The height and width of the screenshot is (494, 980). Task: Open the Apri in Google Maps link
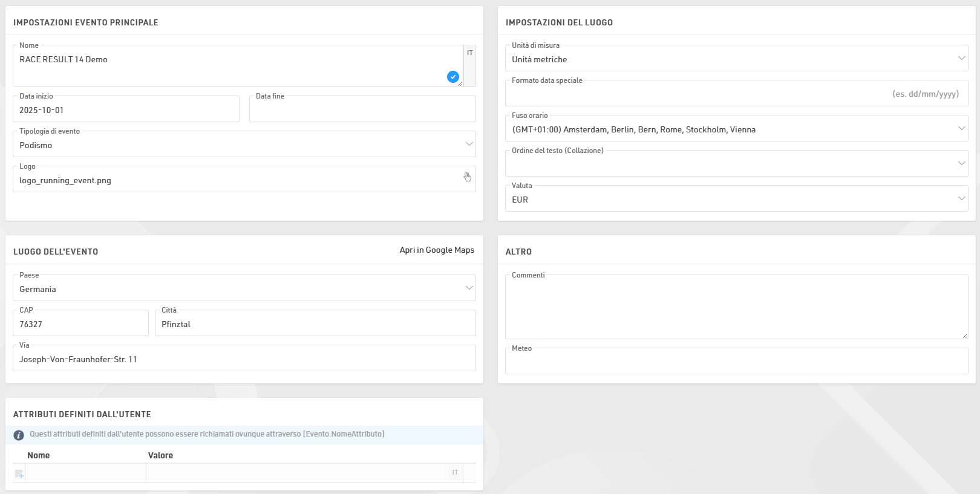coord(437,250)
